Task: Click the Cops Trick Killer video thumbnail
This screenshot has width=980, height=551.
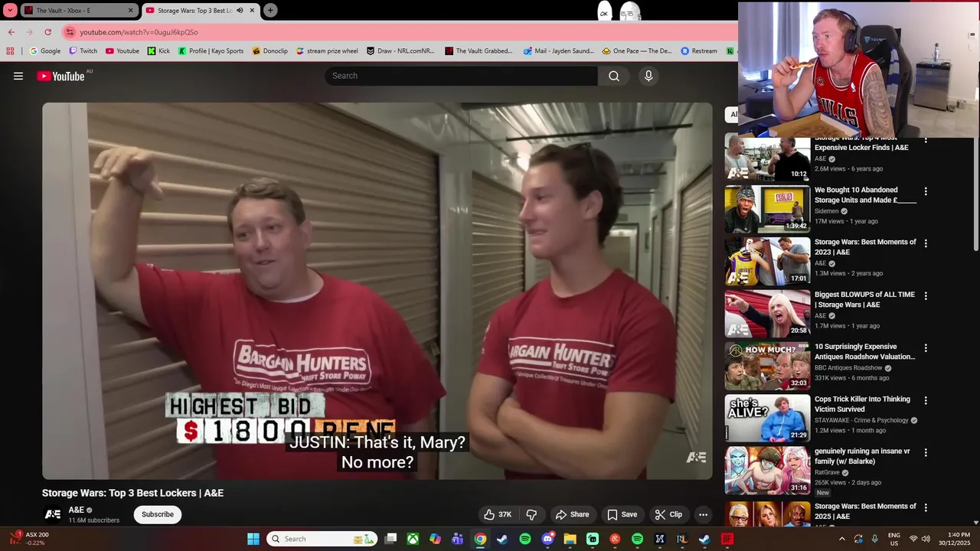Action: click(x=767, y=418)
